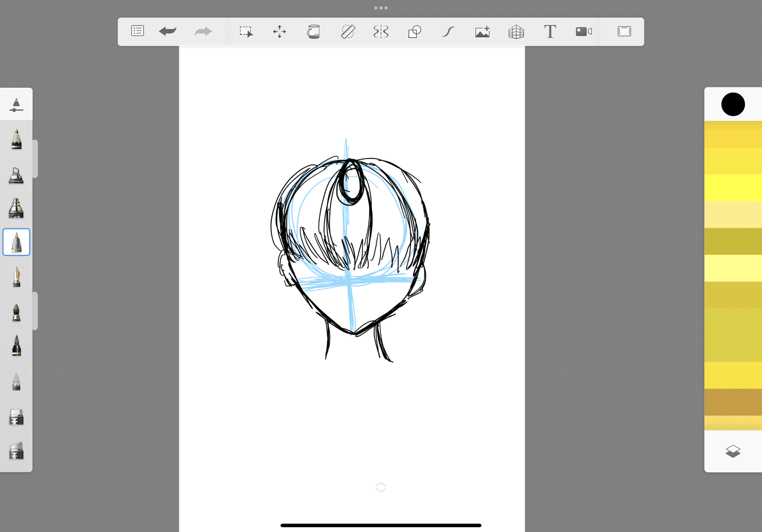This screenshot has width=762, height=532.
Task: Undo the last stroke
Action: (x=167, y=31)
